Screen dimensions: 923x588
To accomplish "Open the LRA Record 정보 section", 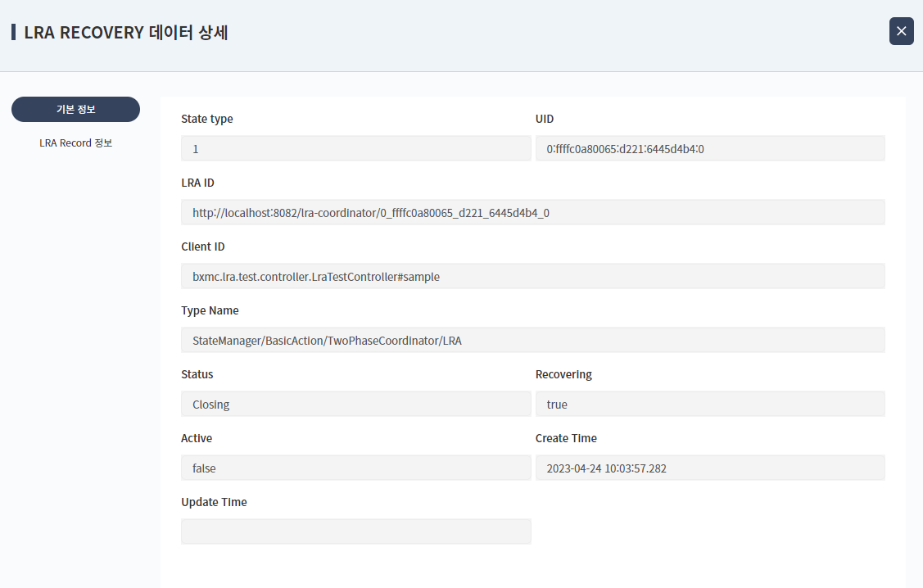I will click(75, 142).
